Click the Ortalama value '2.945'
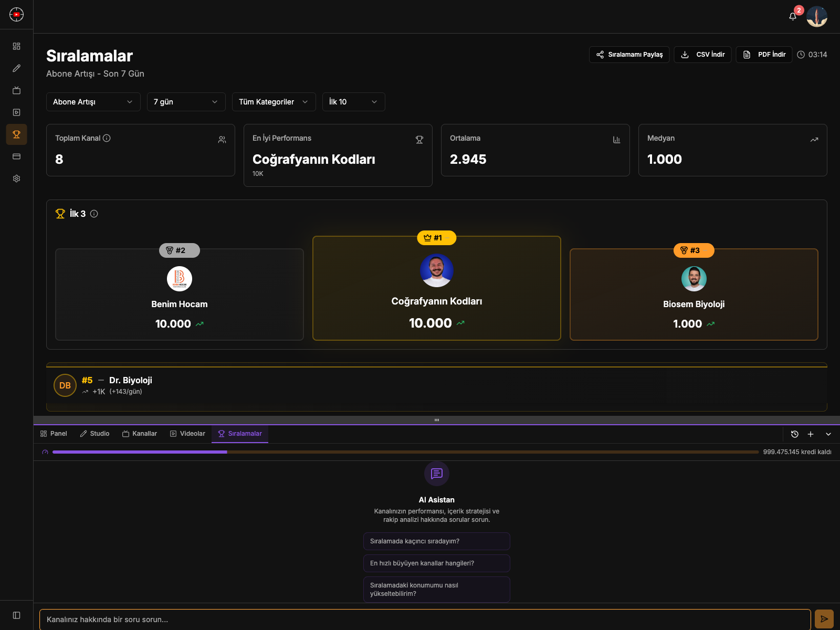The image size is (840, 630). [x=468, y=159]
